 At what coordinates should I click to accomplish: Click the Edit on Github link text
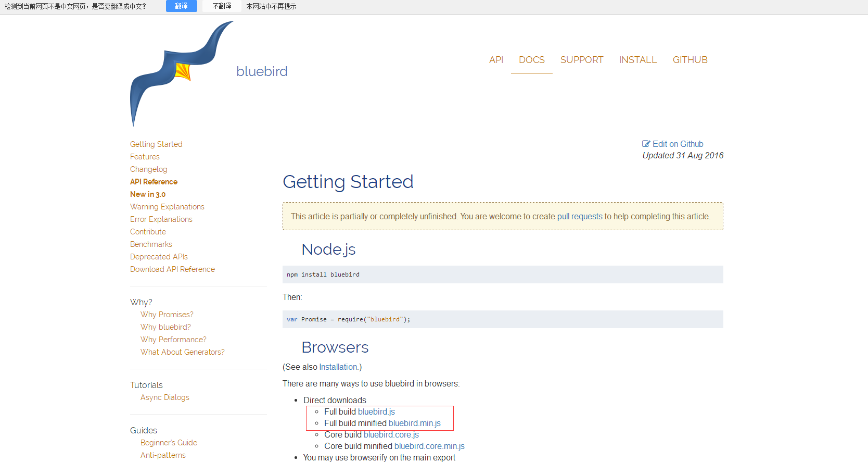coord(678,144)
